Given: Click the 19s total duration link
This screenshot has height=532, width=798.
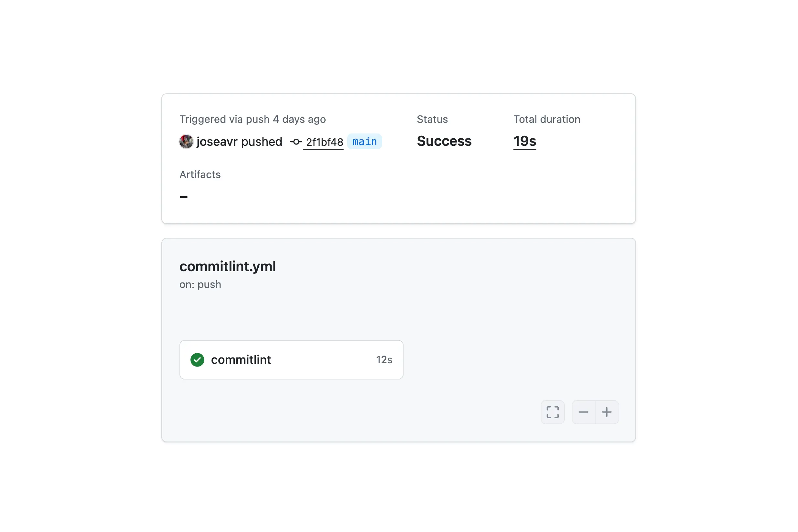Looking at the screenshot, I should point(524,141).
